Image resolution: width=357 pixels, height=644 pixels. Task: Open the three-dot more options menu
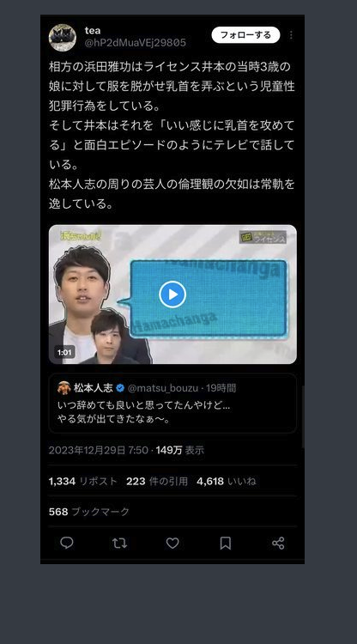[291, 35]
